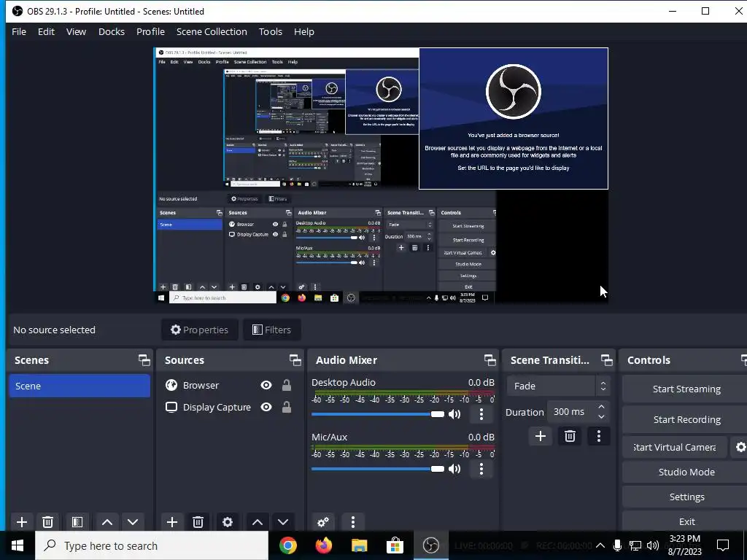Open the Tools menu
Viewport: 747px width, 560px height.
271,31
